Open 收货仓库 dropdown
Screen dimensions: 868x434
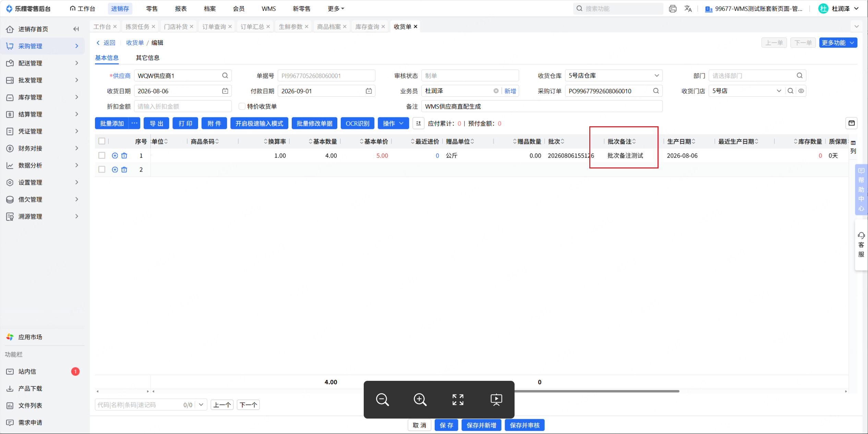coord(614,75)
